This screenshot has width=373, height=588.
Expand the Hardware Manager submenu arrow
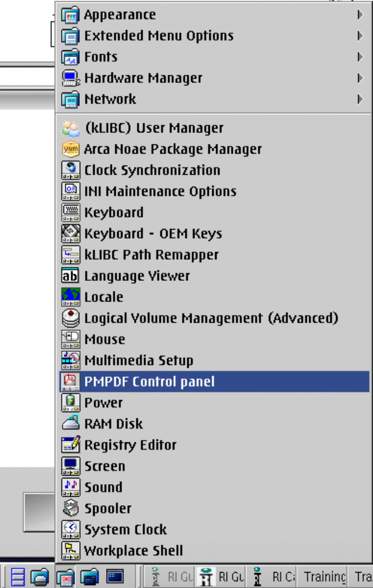click(x=360, y=78)
